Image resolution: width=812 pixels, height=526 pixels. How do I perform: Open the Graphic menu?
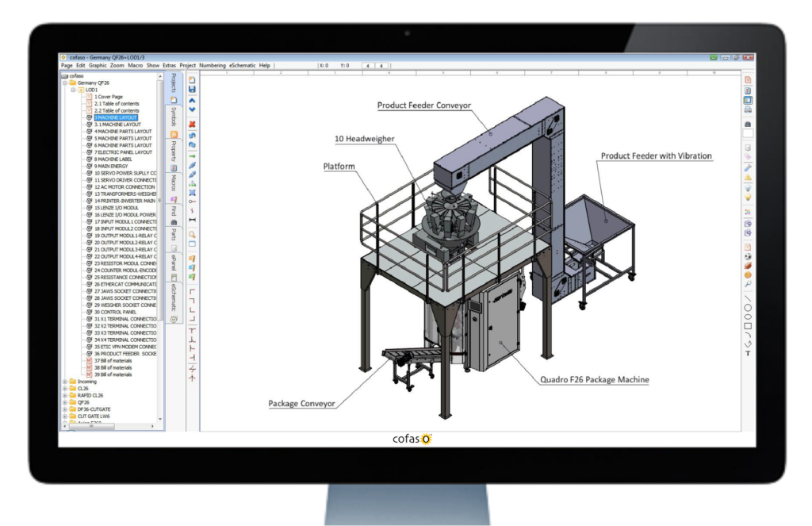tap(98, 66)
